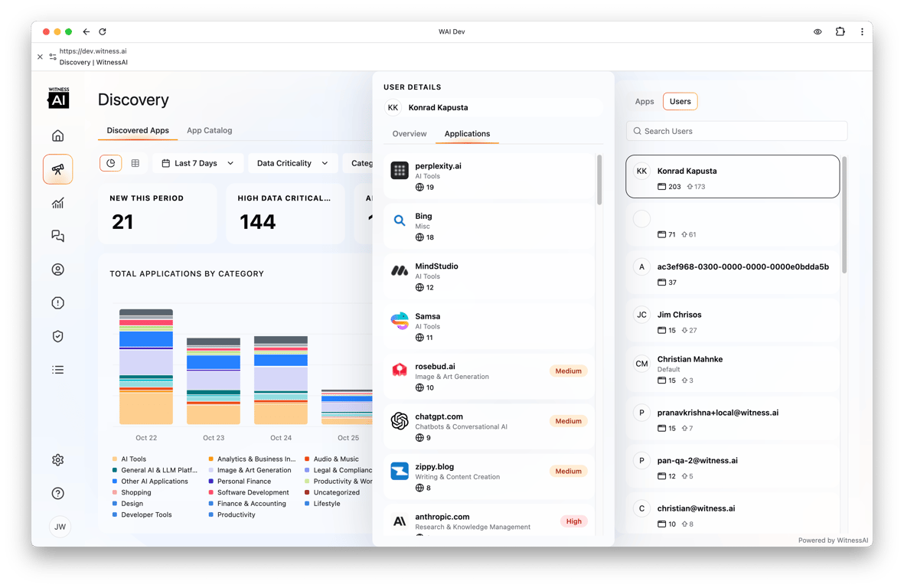Switch to Overview tab in User Details
The image size is (904, 588).
pos(410,134)
